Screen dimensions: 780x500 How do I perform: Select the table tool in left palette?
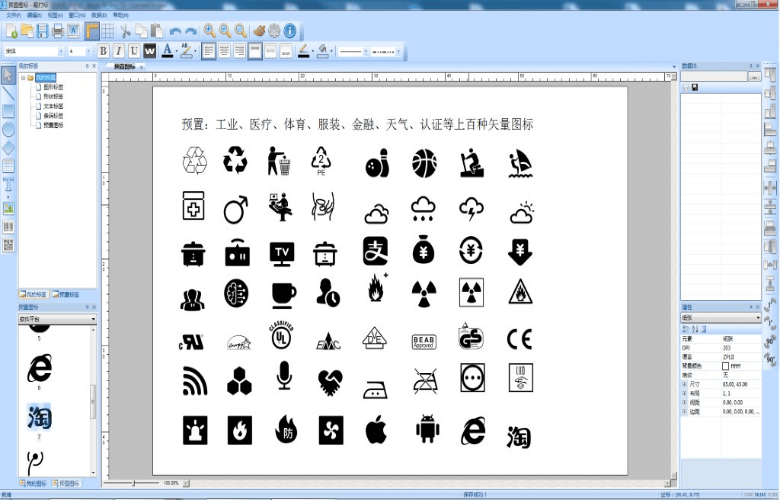click(8, 166)
